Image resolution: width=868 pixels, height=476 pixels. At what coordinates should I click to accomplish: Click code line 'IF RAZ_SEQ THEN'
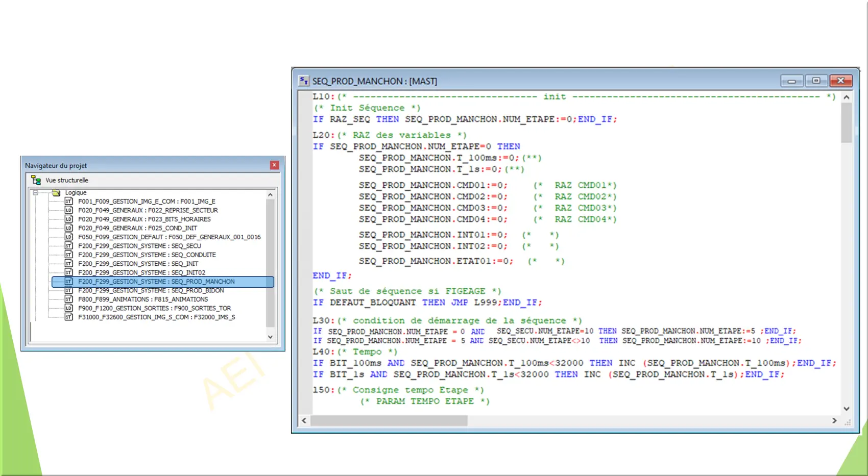point(465,119)
